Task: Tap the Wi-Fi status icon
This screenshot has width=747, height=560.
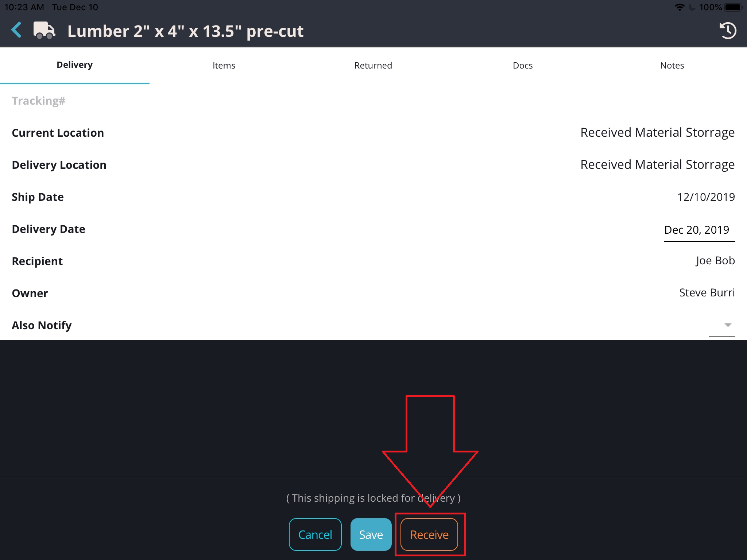Action: click(680, 7)
